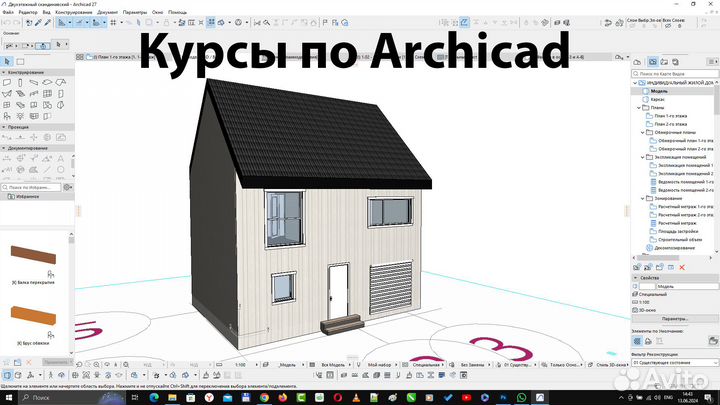Open Google Chrome from the taskbar
This screenshot has width=720, height=405.
[264, 398]
